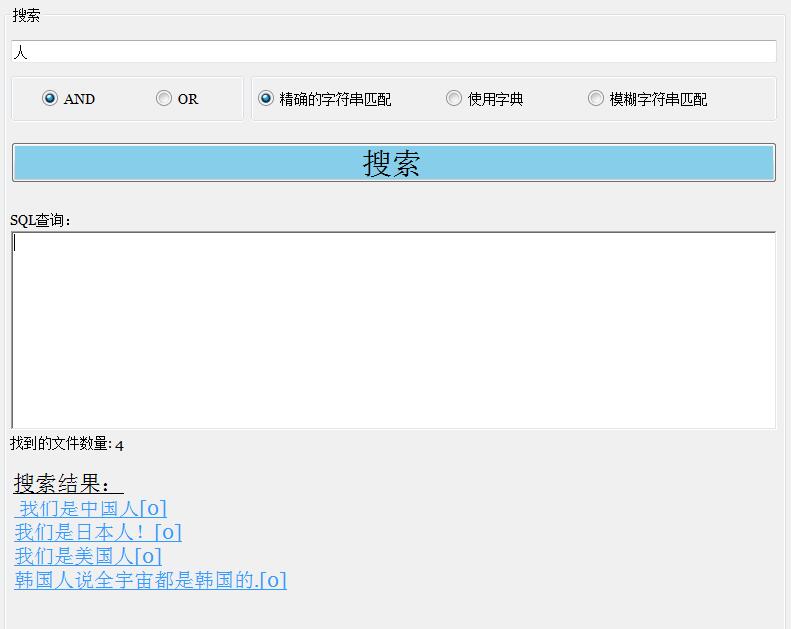
Task: Click the [0] after 我们是美国人
Action: [x=148, y=556]
